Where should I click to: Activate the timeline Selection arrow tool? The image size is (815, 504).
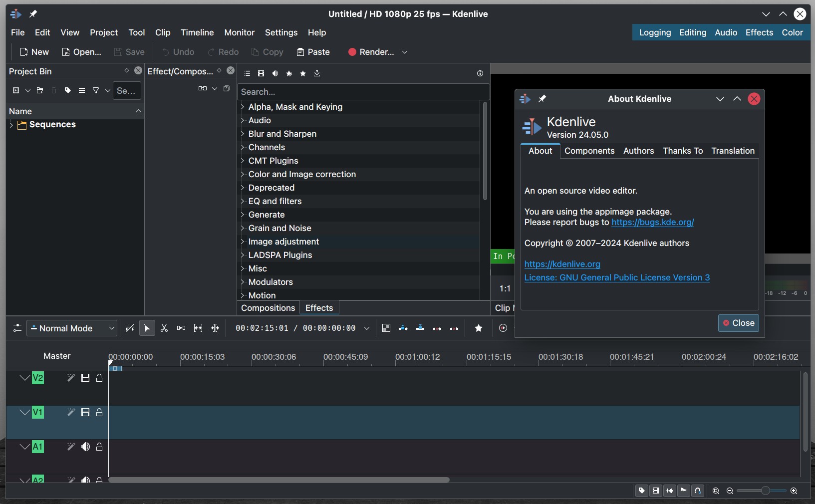pos(147,328)
